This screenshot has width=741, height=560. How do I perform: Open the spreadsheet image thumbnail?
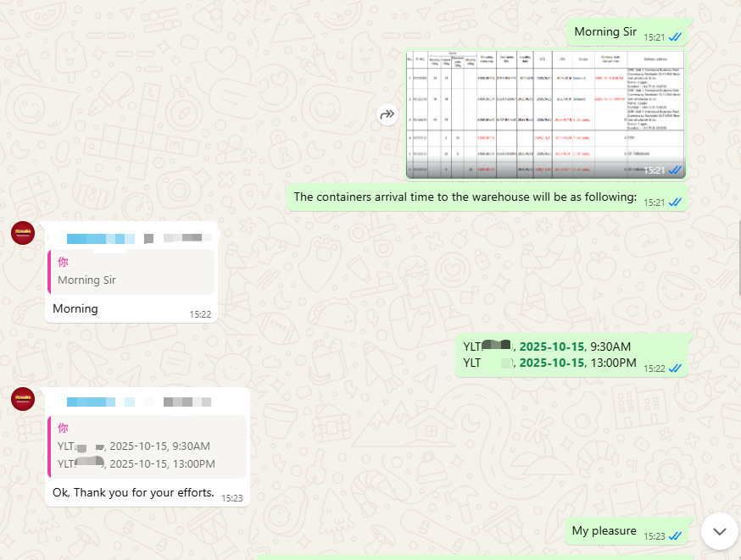pyautogui.click(x=545, y=112)
